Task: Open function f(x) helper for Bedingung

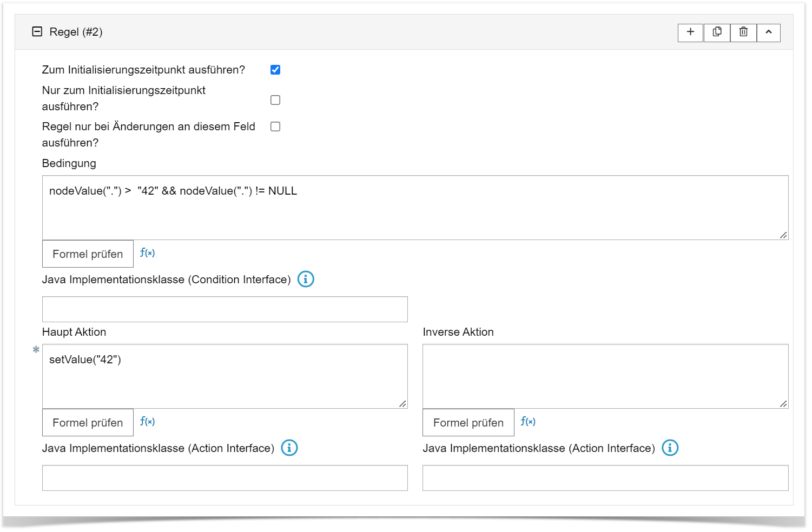Action: point(147,253)
